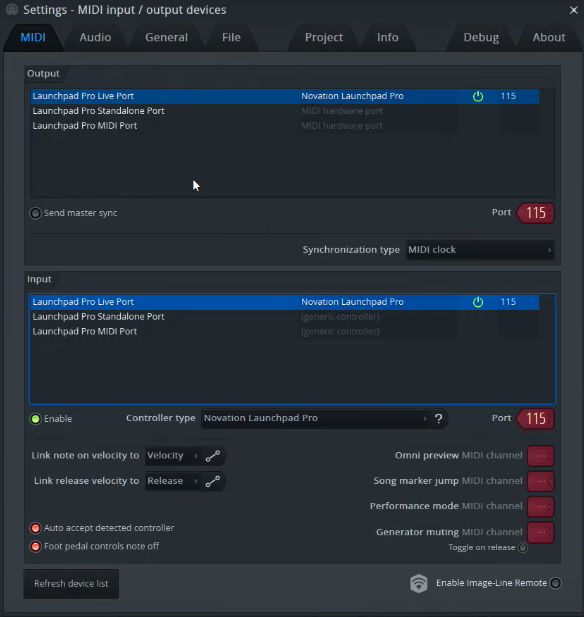Switch to the Project tab
584x617 pixels.
click(324, 37)
